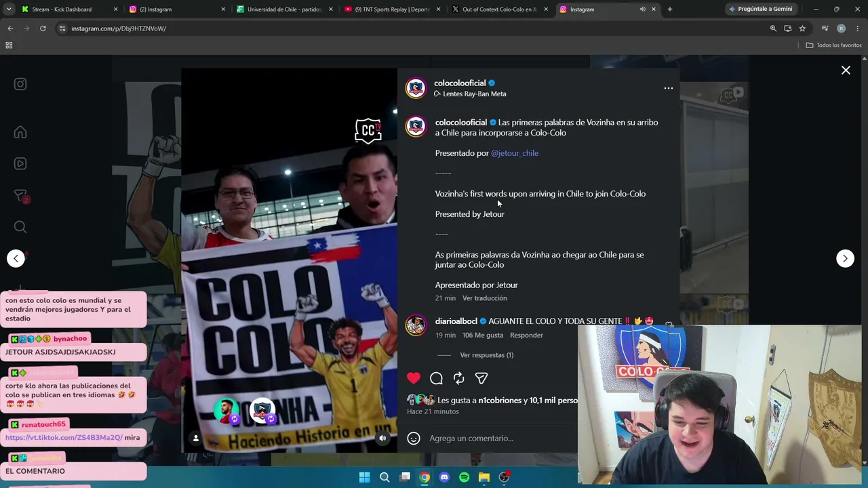868x488 pixels.
Task: Go back in the browser
Action: coord(10,28)
